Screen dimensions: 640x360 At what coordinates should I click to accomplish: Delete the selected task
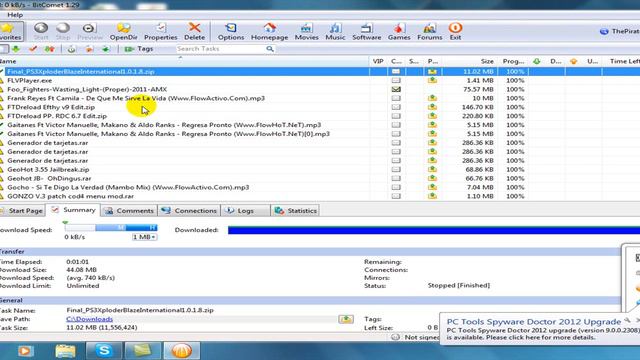coord(194,31)
